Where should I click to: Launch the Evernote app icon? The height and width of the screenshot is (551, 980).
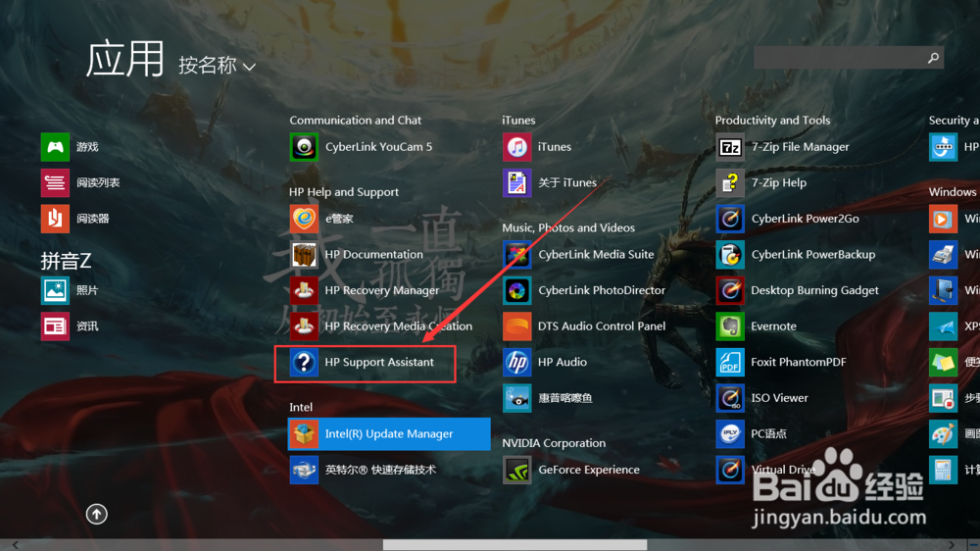[730, 326]
